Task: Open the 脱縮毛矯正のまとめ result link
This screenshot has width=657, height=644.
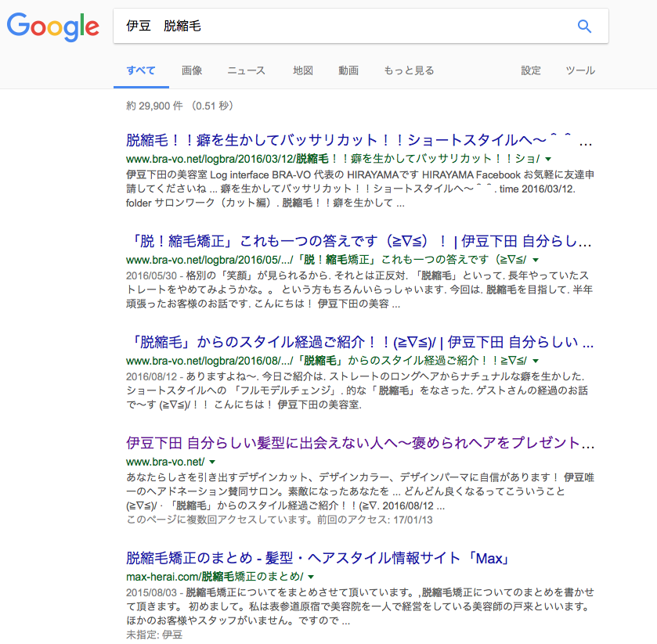Action: [x=318, y=559]
